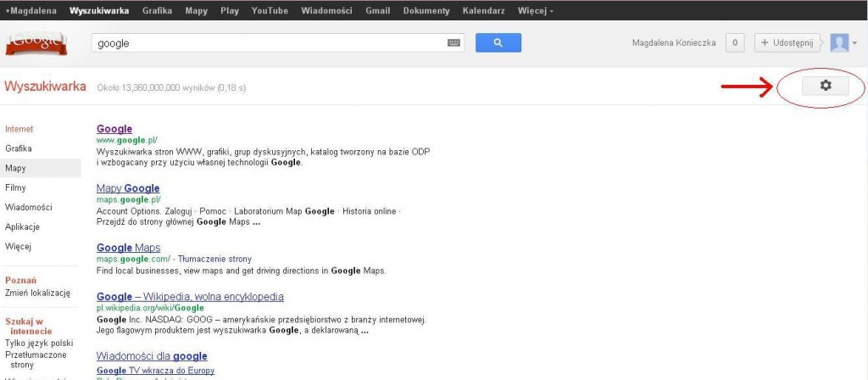Click Zmień lokalizację link
Viewport: 868px width, 380px height.
point(37,293)
